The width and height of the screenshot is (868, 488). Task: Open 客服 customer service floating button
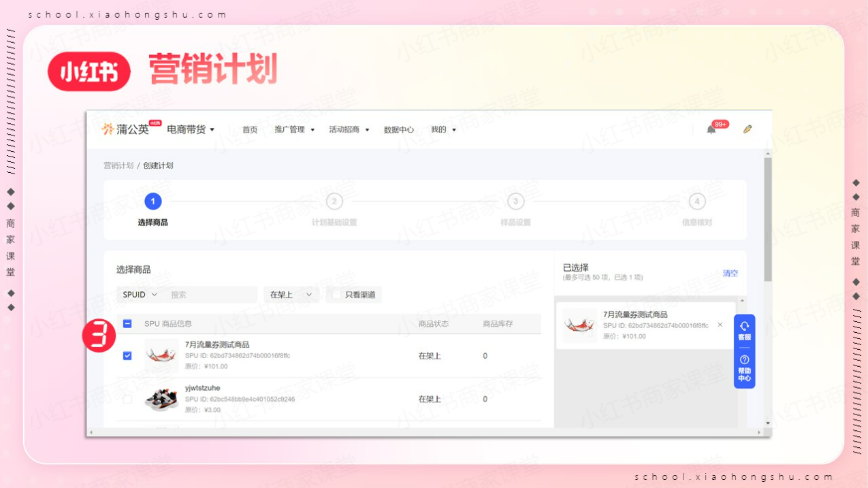[x=744, y=331]
